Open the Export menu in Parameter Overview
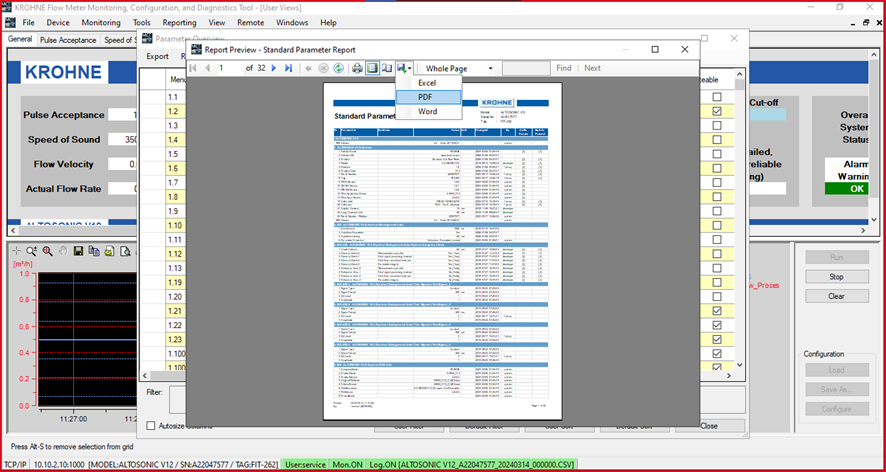The height and width of the screenshot is (472, 886). tap(158, 56)
